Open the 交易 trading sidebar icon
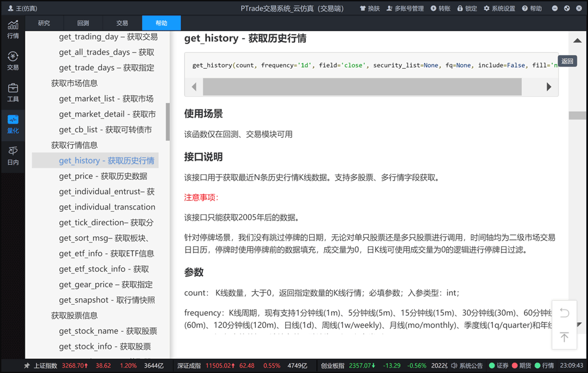This screenshot has height=373, width=588. (x=13, y=61)
